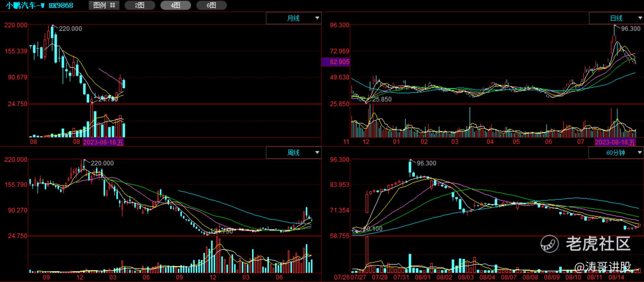644x282 pixels.
Task: Open the 图例 legend button
Action: [x=104, y=5]
